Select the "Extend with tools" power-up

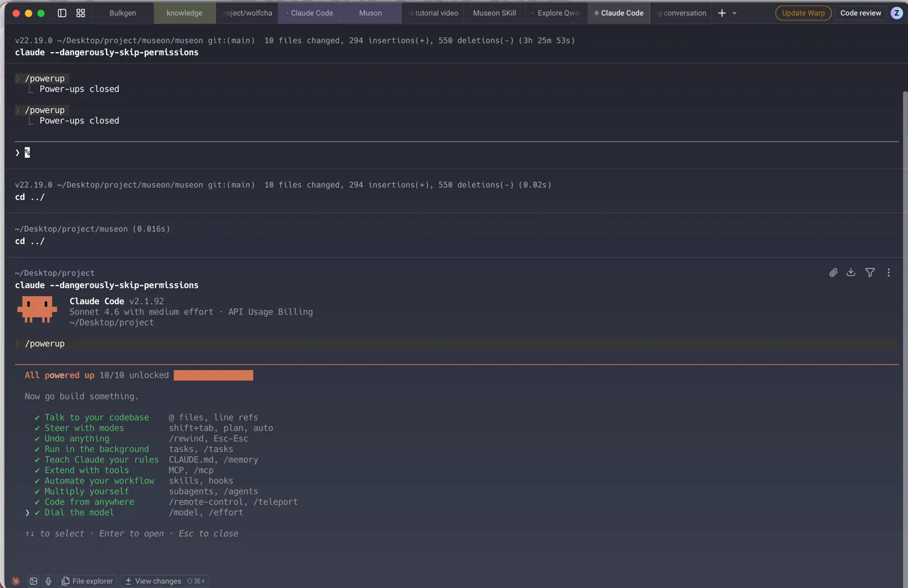click(86, 471)
